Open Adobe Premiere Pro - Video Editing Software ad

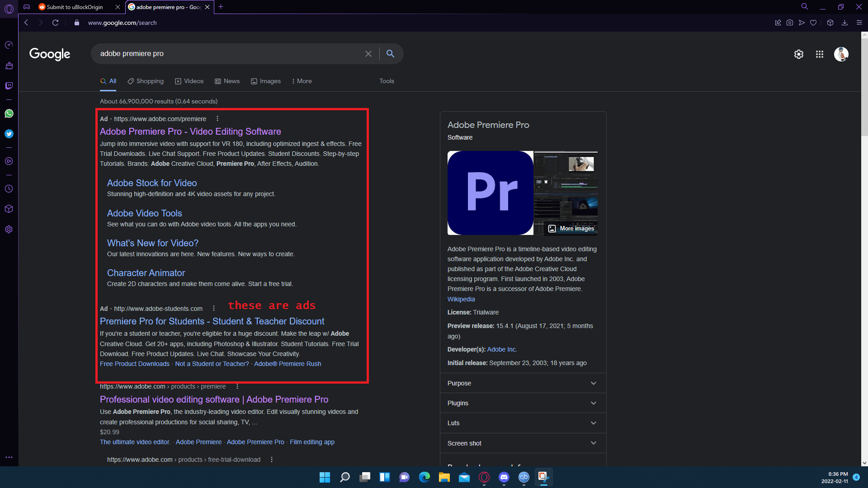(x=190, y=131)
